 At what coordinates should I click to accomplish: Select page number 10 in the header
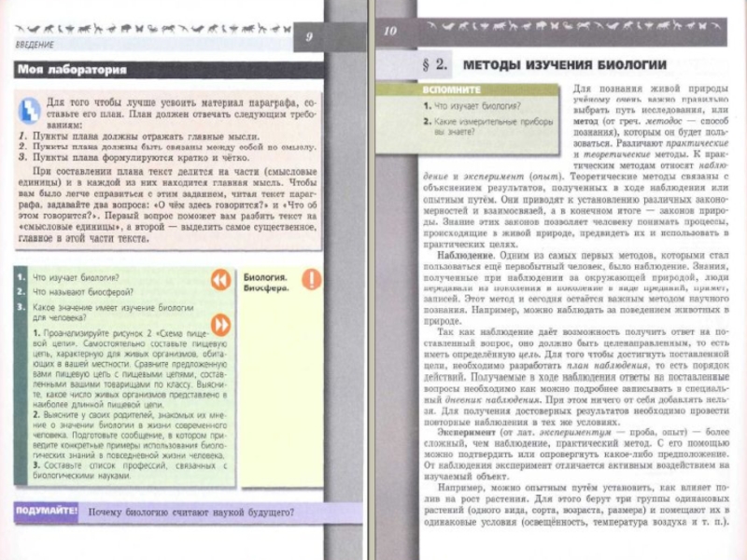click(x=389, y=32)
